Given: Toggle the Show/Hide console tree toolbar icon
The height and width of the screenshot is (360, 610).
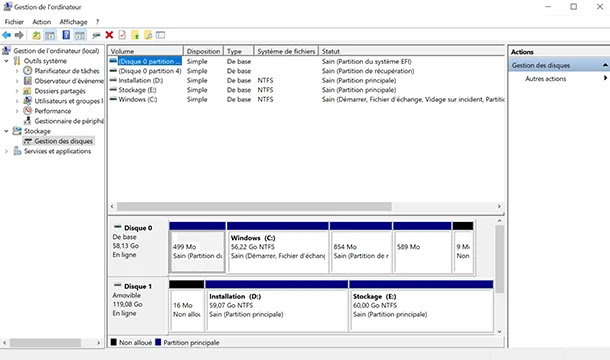Looking at the screenshot, I should coord(50,35).
